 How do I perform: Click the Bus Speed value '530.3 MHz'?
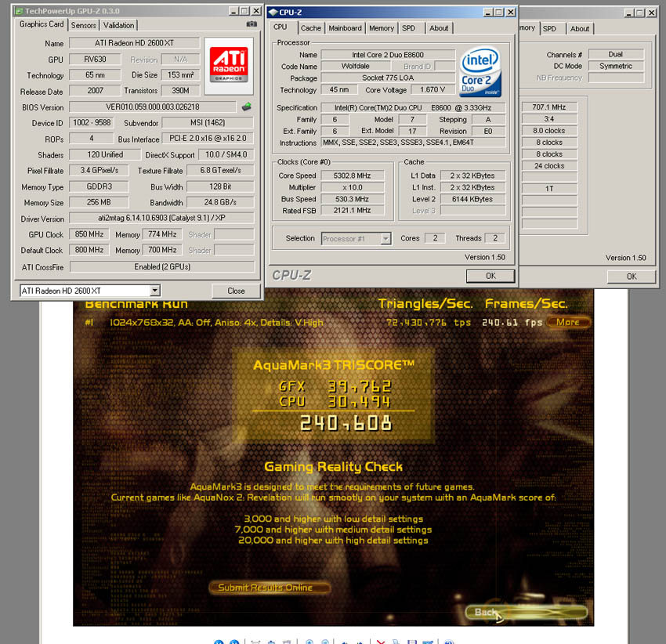(x=352, y=199)
